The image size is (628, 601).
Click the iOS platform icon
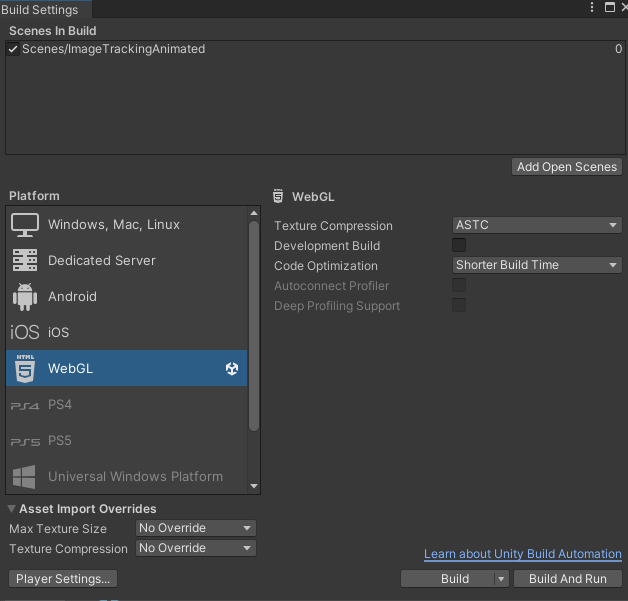click(25, 333)
